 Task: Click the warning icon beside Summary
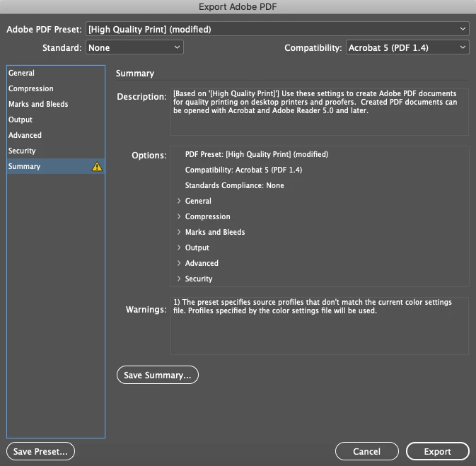pos(97,166)
